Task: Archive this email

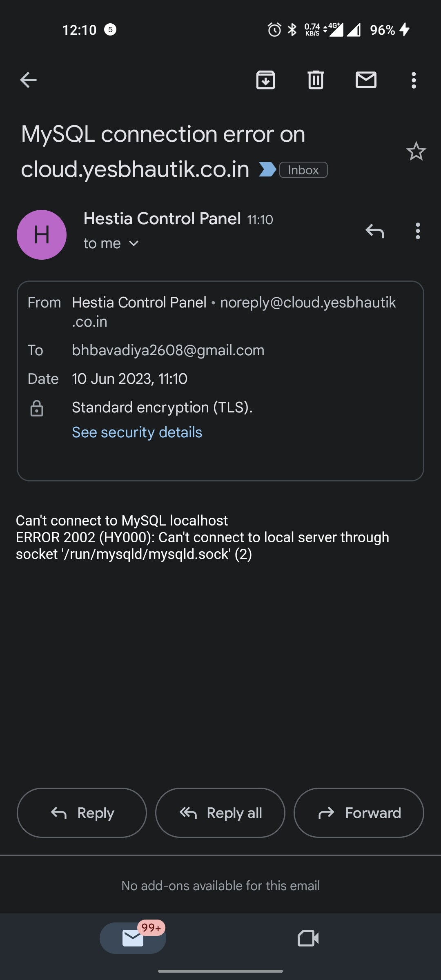Action: [x=265, y=80]
